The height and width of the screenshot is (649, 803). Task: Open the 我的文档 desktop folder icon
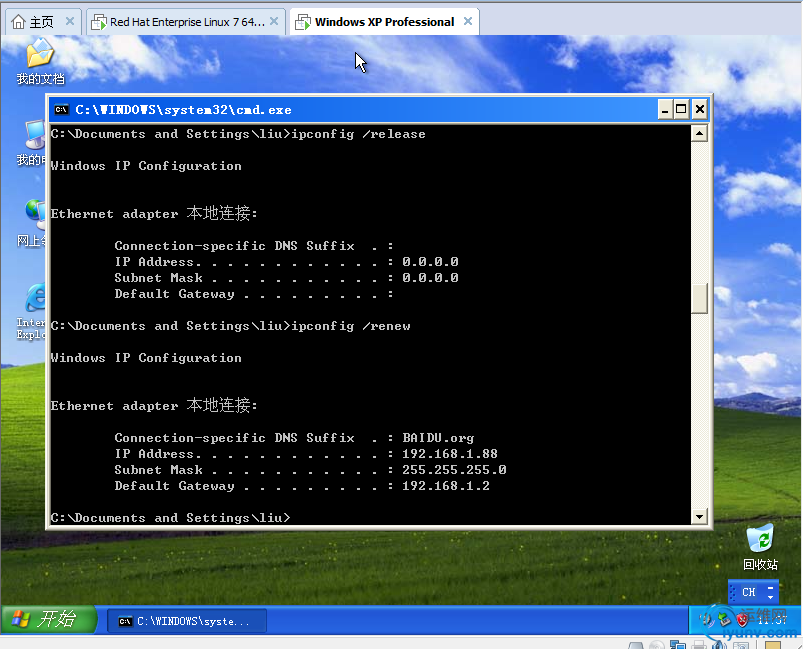(40, 61)
